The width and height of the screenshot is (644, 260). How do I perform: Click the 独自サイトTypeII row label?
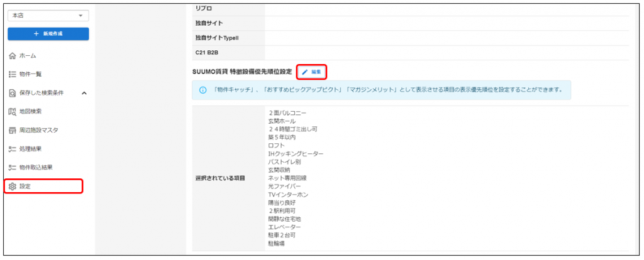tap(217, 38)
